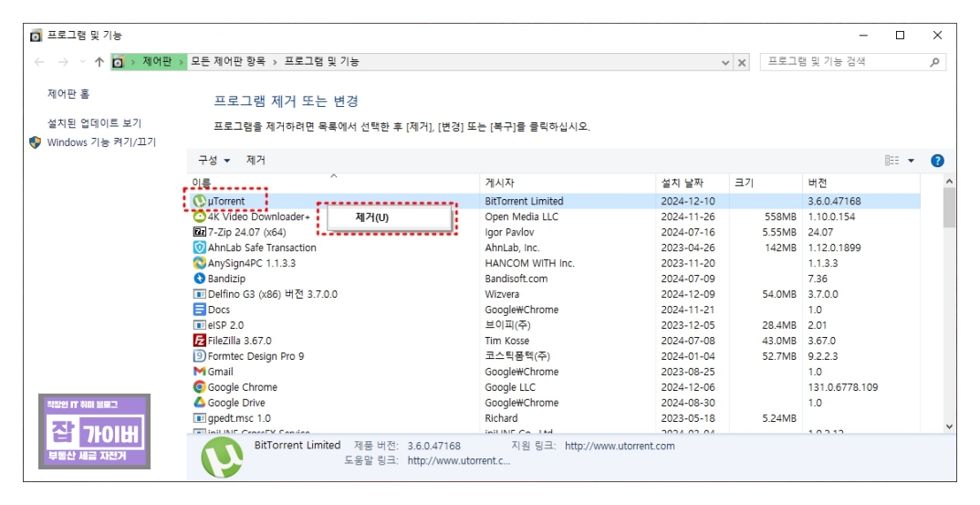Open help with the blue question mark
This screenshot has height=505, width=980.
(x=937, y=161)
